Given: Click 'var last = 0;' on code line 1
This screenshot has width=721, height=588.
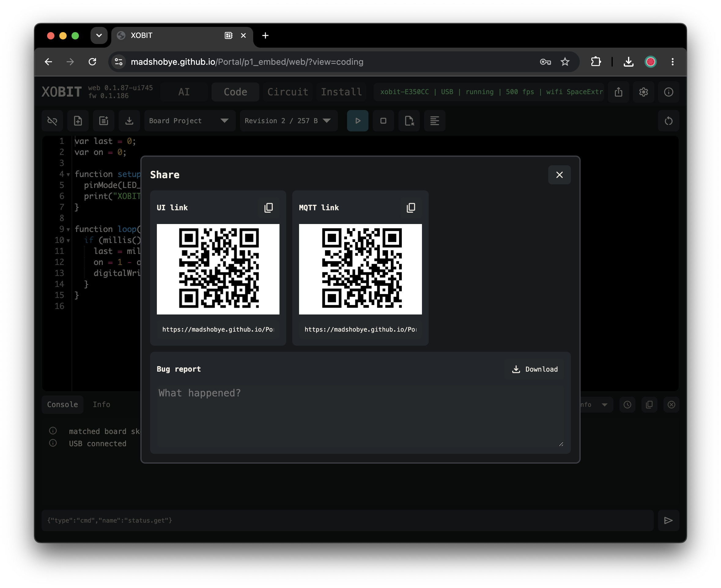Looking at the screenshot, I should pos(105,141).
